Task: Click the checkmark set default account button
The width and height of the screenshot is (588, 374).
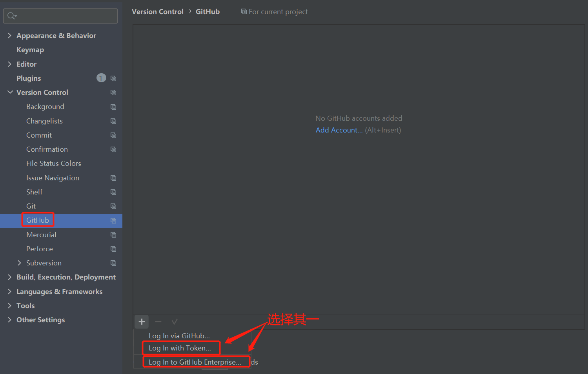Action: point(175,322)
